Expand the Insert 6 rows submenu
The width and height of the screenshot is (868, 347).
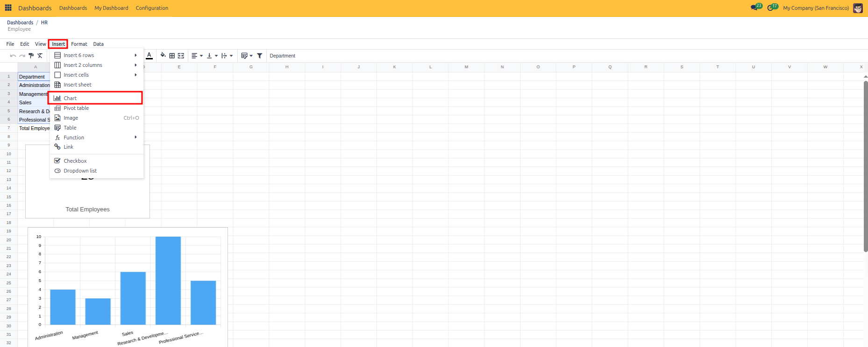[96, 55]
